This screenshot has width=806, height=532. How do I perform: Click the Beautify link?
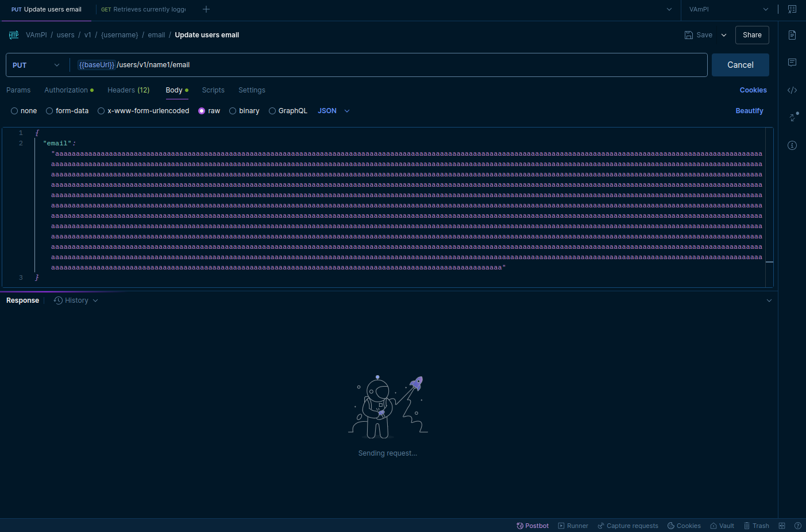749,111
